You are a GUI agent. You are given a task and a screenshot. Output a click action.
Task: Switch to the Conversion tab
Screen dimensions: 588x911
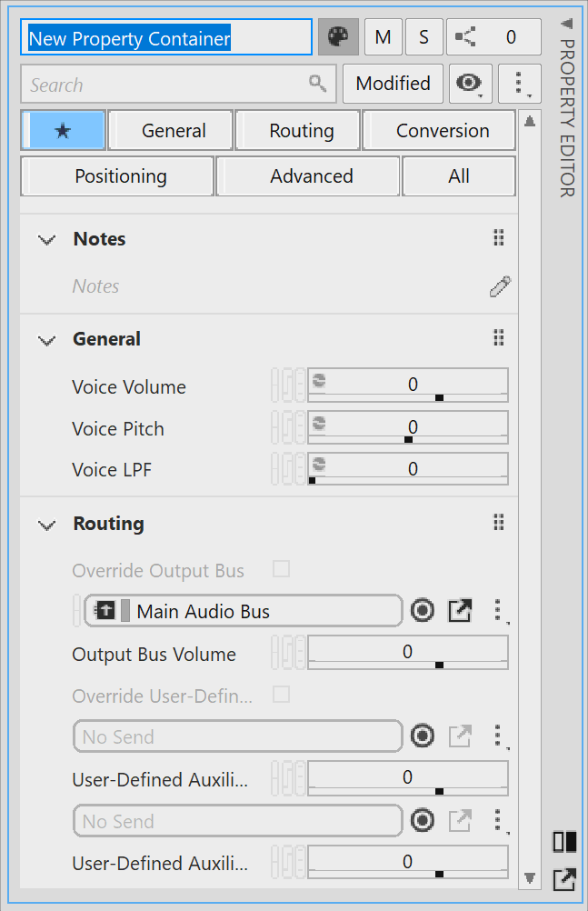(442, 131)
